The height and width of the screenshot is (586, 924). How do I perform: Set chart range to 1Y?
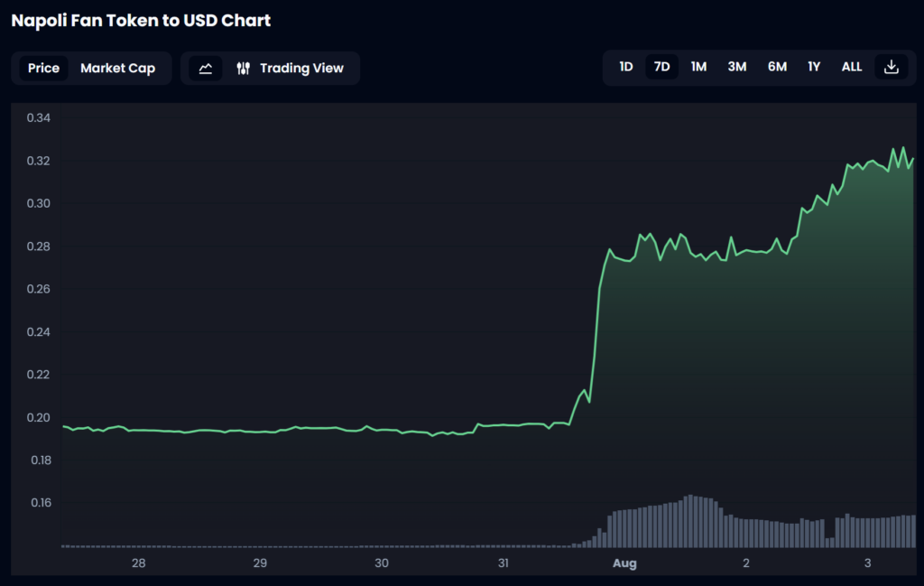[814, 67]
